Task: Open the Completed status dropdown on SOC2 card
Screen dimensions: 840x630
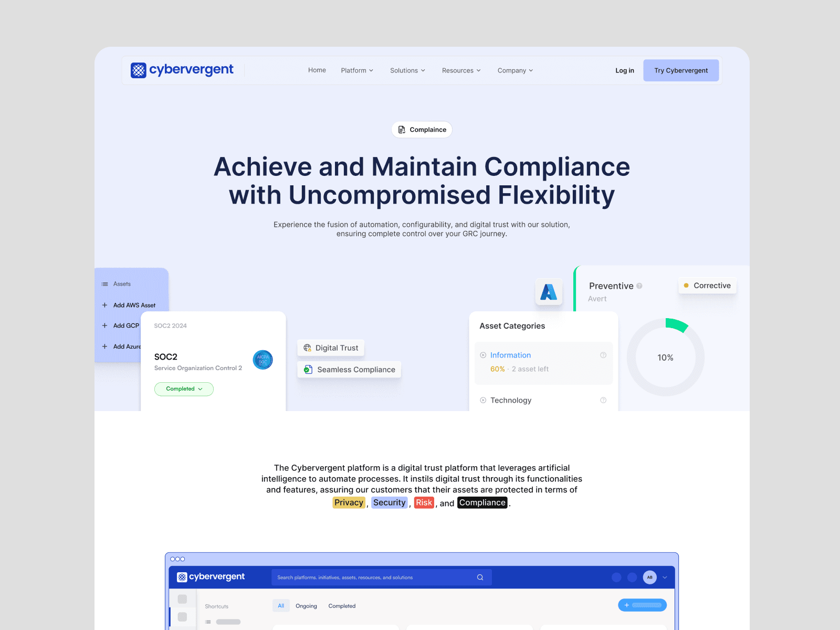Action: coord(184,389)
